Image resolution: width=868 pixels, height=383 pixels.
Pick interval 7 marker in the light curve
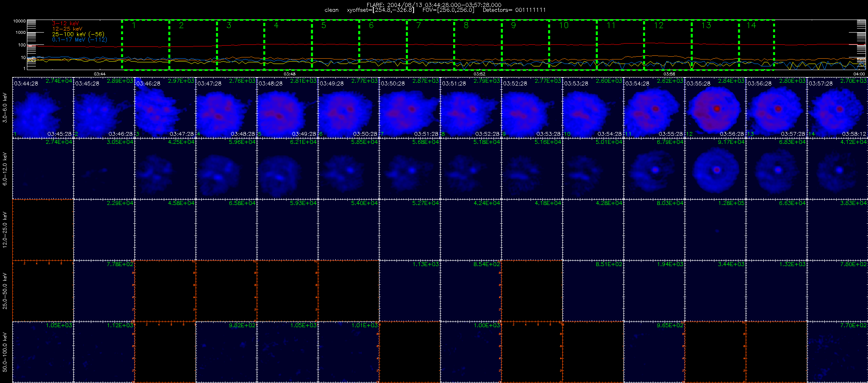(419, 25)
